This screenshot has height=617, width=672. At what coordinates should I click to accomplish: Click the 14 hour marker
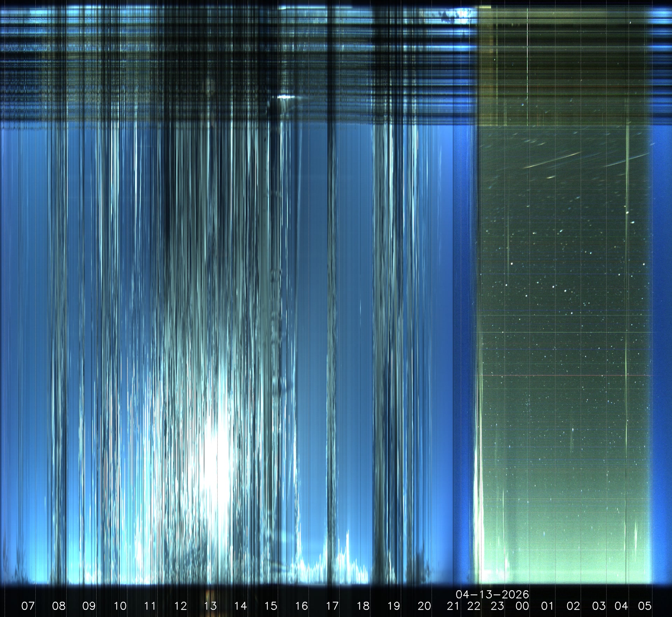pyautogui.click(x=241, y=606)
